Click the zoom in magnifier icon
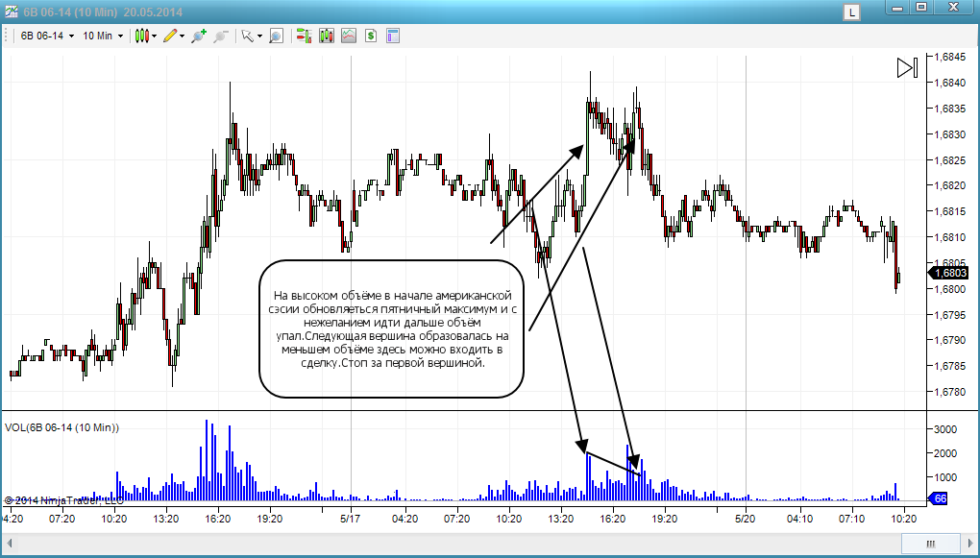 click(199, 36)
